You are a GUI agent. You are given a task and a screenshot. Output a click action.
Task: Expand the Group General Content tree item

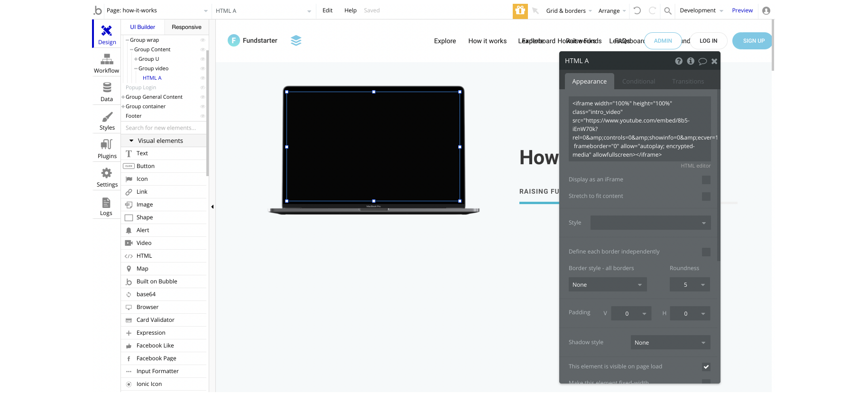click(x=123, y=97)
